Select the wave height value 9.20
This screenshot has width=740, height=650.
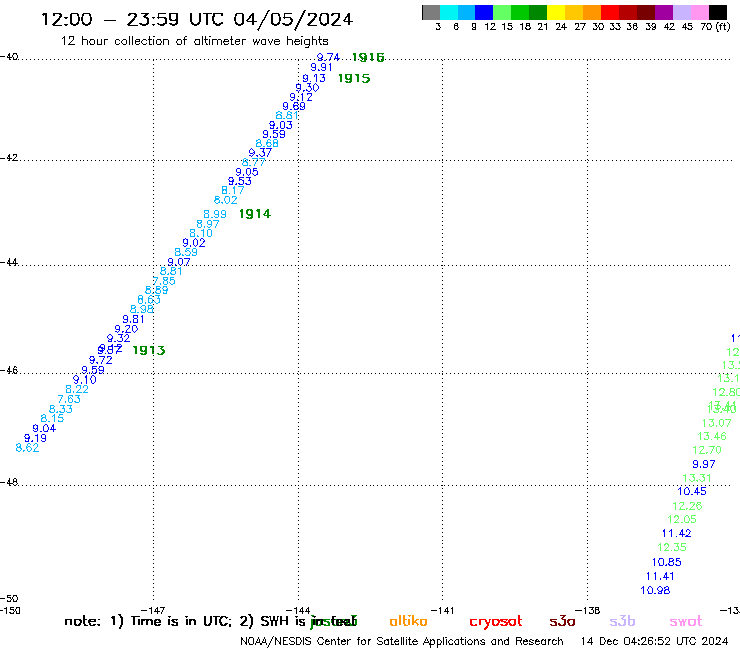[126, 329]
